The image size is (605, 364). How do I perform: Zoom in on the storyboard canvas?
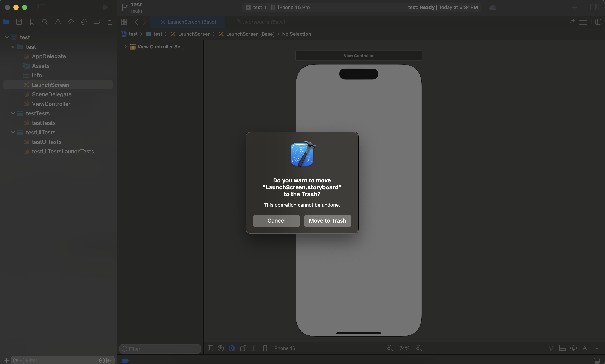[418, 348]
